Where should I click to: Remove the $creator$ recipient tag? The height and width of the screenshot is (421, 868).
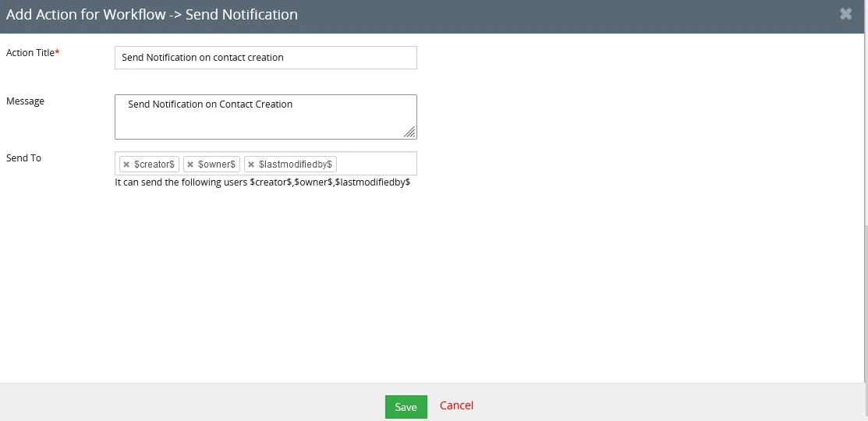pyautogui.click(x=126, y=165)
